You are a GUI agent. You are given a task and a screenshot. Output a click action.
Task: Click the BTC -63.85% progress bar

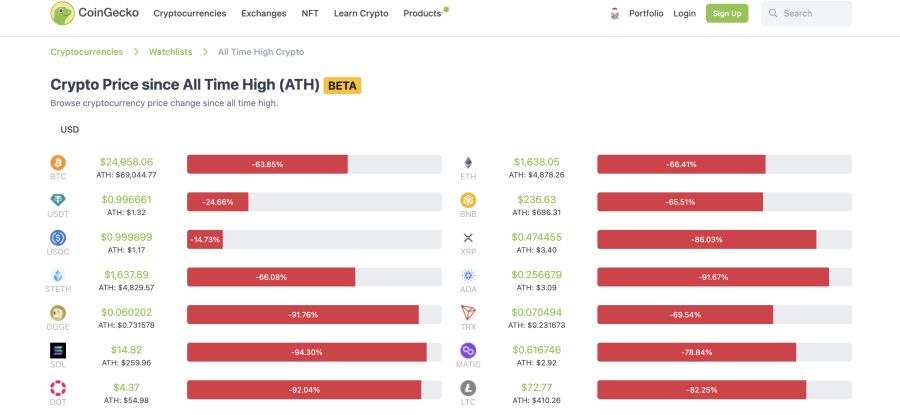(x=315, y=164)
